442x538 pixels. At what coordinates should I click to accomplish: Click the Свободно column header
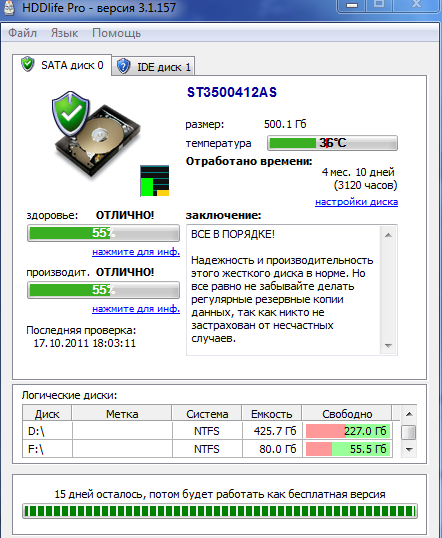[x=347, y=414]
